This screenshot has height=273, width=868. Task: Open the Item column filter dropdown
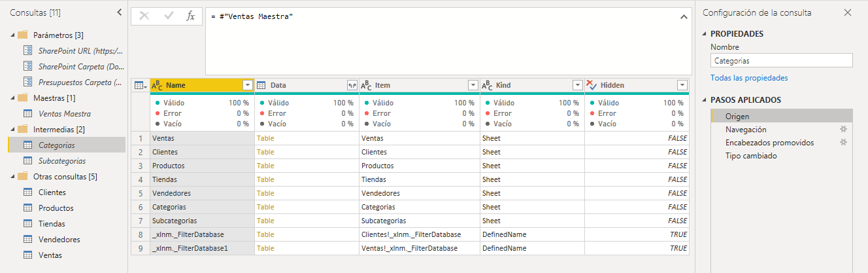(x=473, y=85)
